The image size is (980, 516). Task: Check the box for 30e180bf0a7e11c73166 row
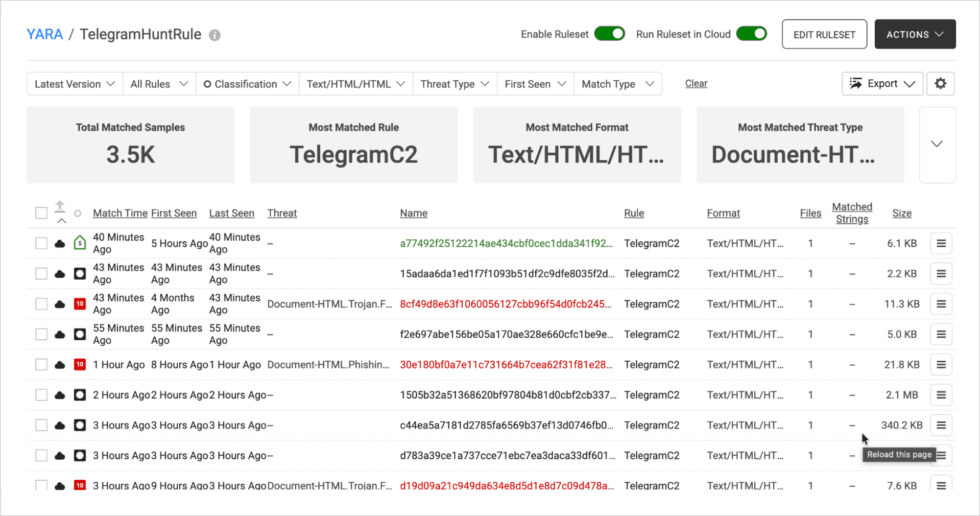tap(41, 365)
